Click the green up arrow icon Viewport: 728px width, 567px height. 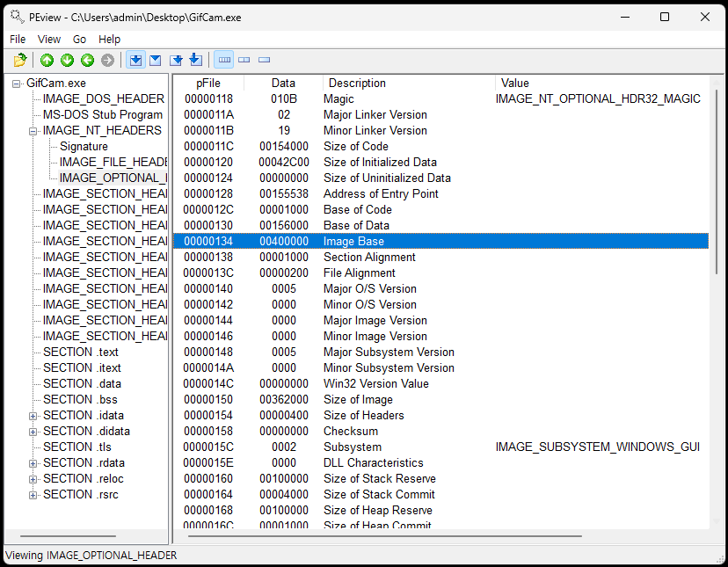tap(47, 60)
